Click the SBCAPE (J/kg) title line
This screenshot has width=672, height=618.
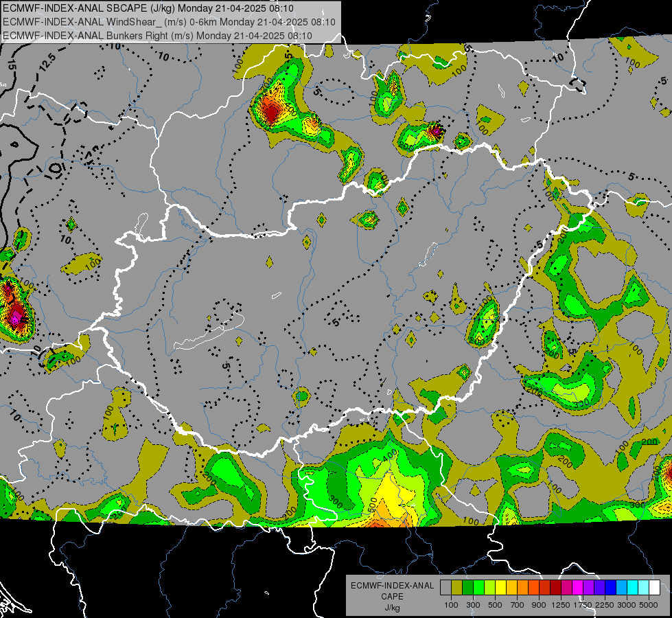pos(148,8)
